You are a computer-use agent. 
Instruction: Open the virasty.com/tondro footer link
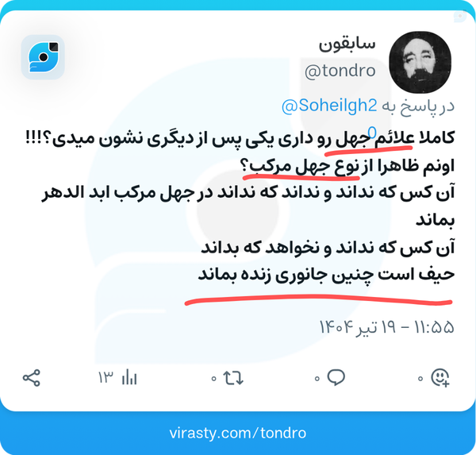(x=238, y=433)
